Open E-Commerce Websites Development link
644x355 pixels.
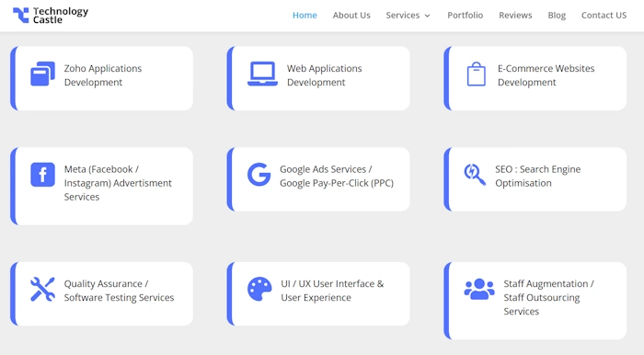pos(546,75)
